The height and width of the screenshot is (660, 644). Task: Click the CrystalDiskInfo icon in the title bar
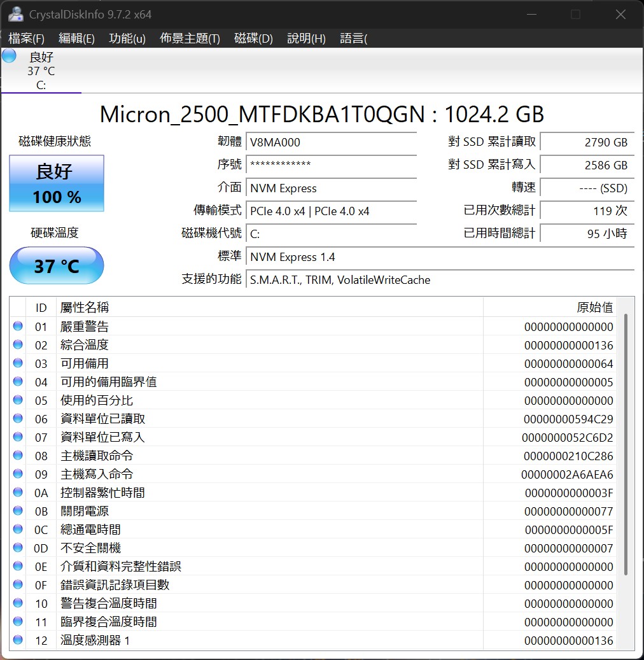pyautogui.click(x=15, y=13)
